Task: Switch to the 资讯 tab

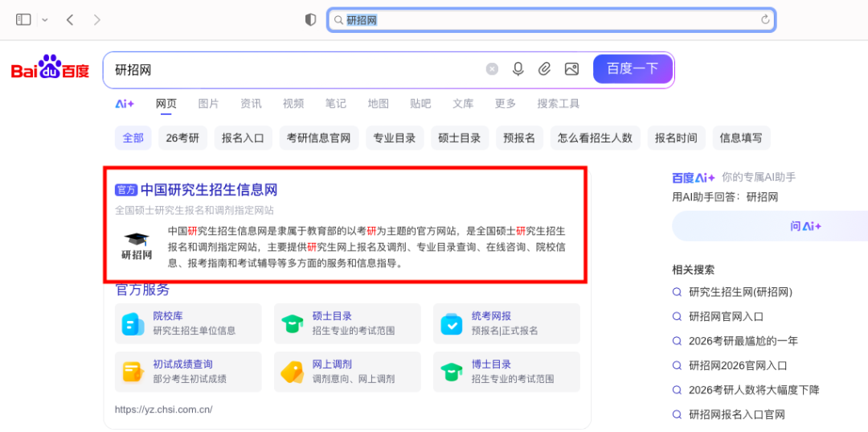Action: pos(251,104)
